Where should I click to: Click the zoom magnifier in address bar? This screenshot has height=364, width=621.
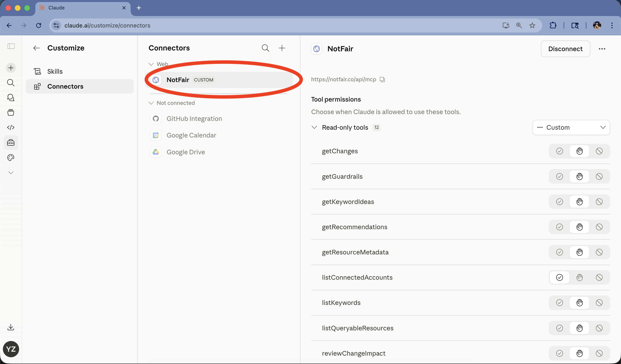(x=519, y=25)
